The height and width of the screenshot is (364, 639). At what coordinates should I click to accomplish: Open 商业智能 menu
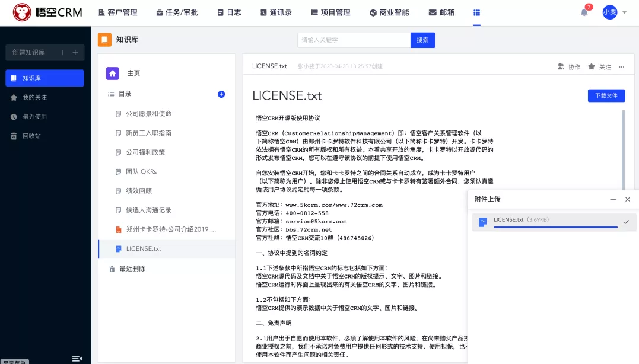click(389, 12)
